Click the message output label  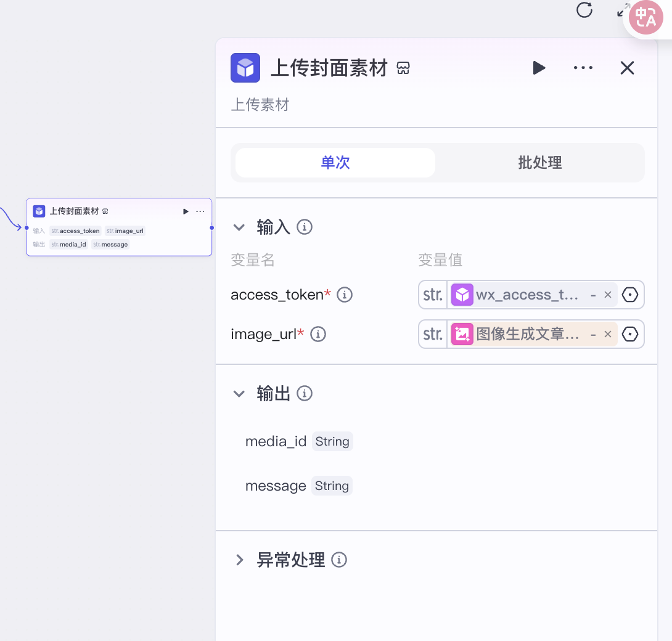[276, 486]
